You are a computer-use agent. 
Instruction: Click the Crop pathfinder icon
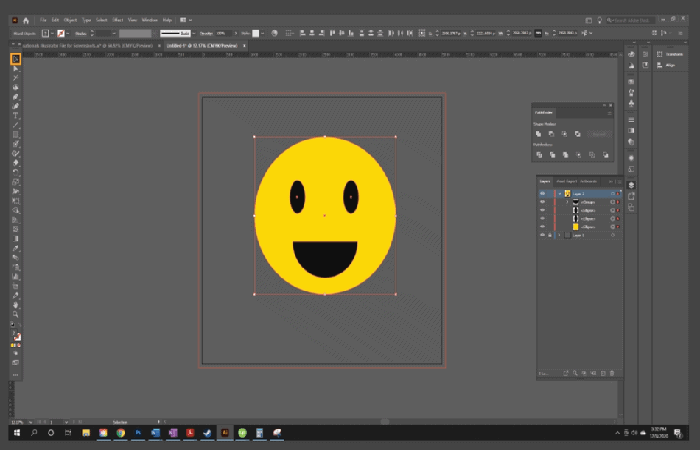(579, 155)
